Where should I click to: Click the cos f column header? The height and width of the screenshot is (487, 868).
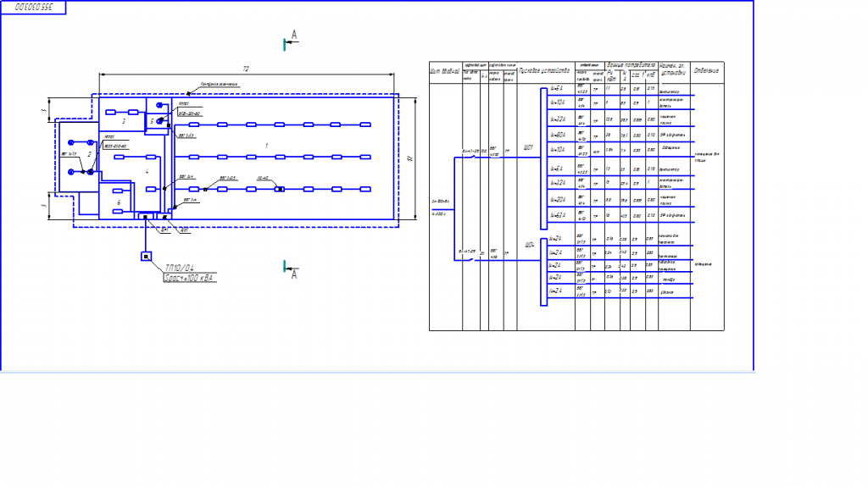coord(638,75)
